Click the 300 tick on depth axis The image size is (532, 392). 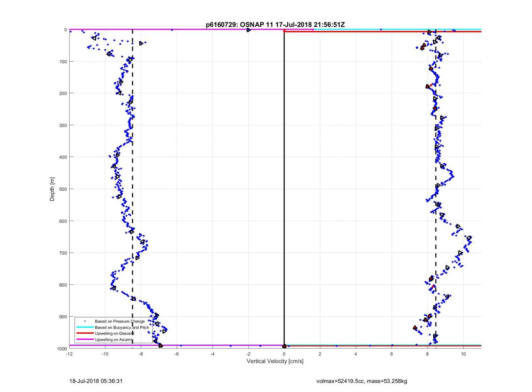tap(63, 125)
